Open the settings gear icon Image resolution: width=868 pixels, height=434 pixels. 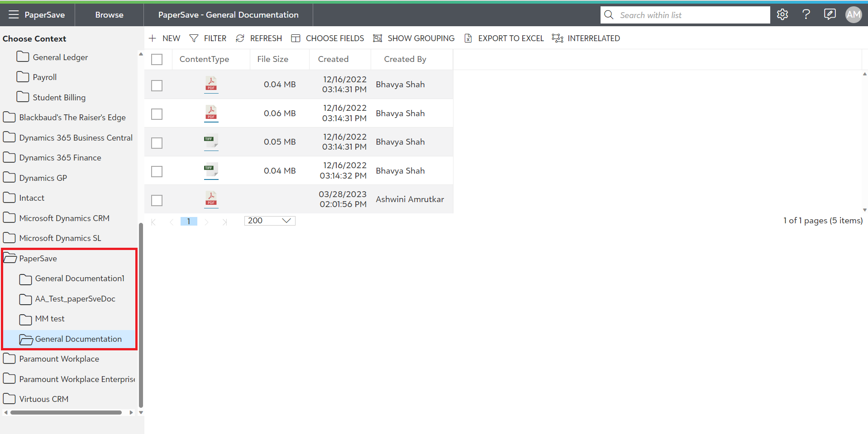point(782,14)
